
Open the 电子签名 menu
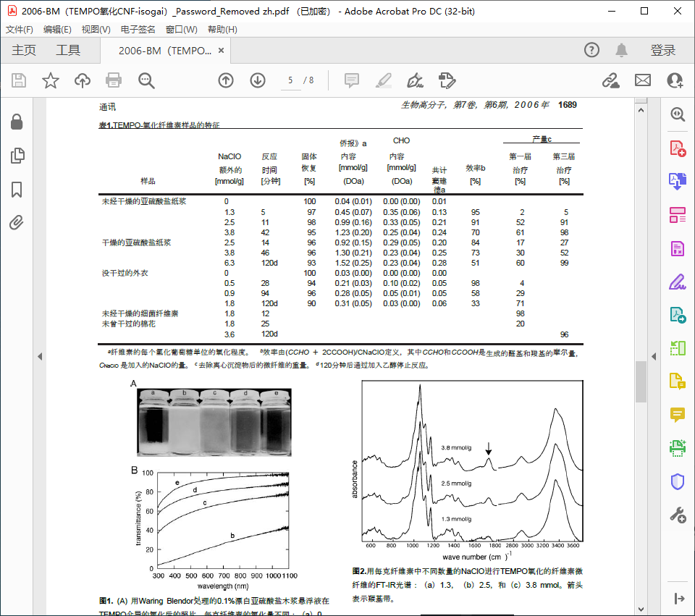pos(138,30)
